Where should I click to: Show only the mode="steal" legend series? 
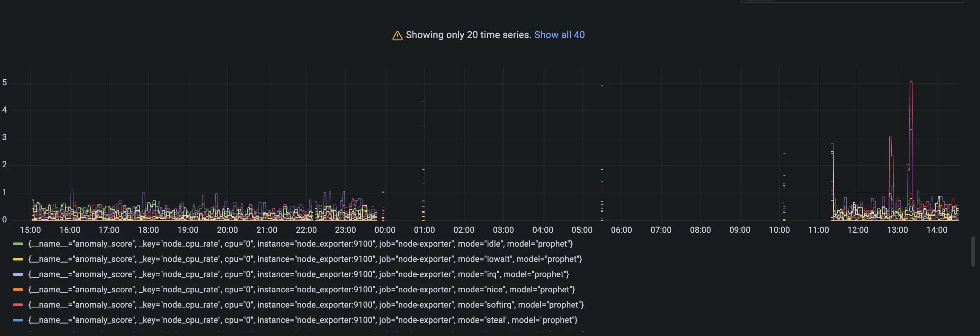tap(303, 320)
